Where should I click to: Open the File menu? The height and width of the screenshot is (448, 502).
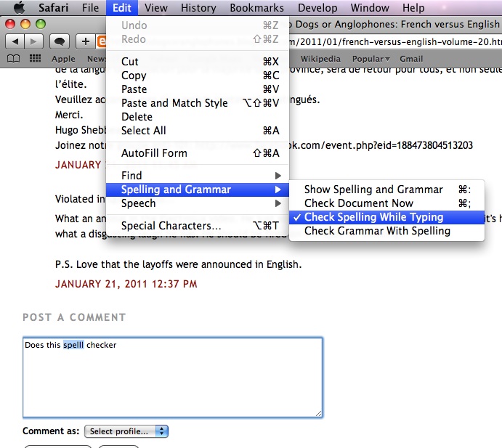click(x=90, y=7)
